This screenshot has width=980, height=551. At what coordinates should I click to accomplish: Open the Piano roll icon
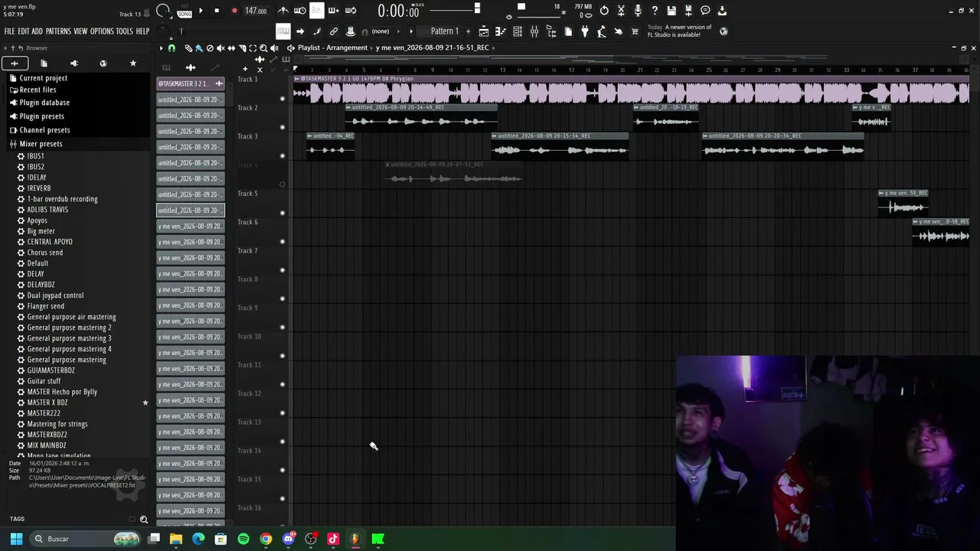pyautogui.click(x=501, y=31)
